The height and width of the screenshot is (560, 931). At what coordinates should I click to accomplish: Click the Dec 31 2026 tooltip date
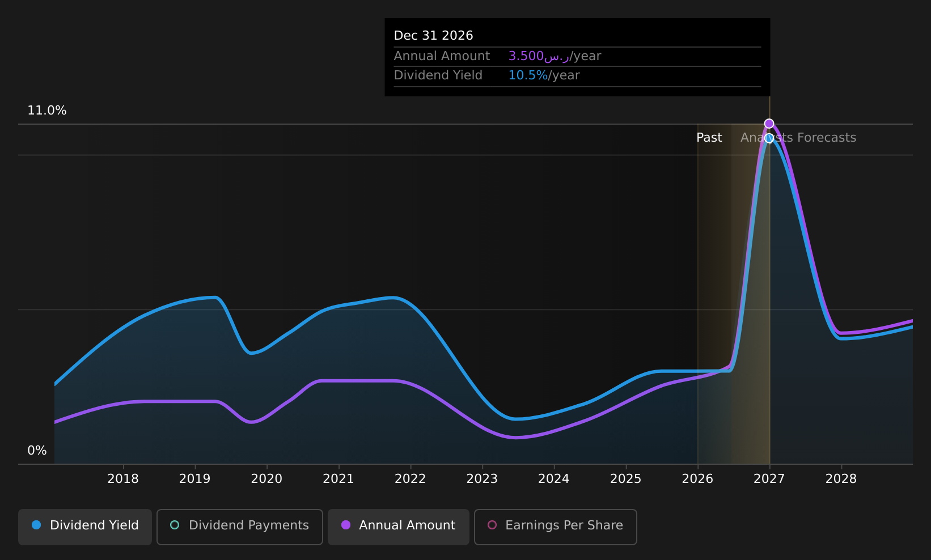[434, 36]
